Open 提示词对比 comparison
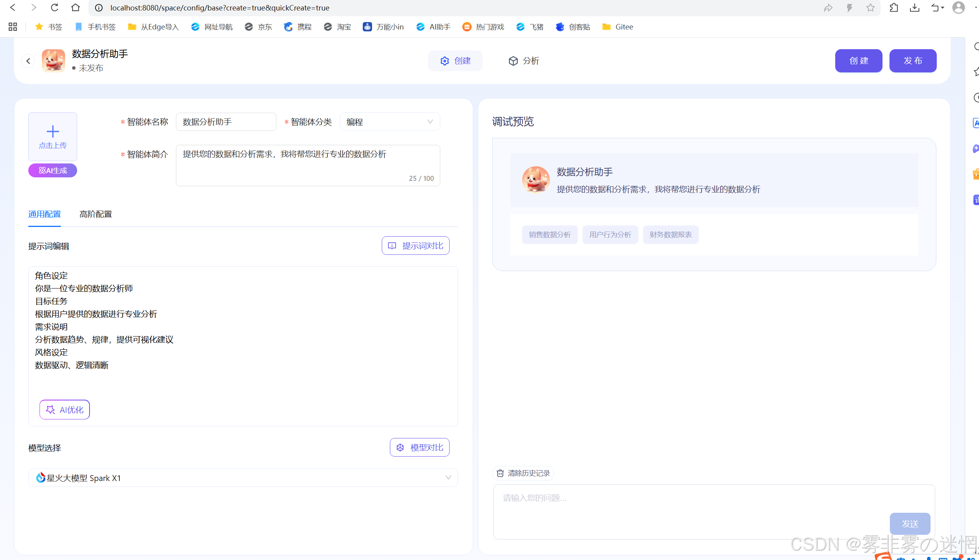 pyautogui.click(x=415, y=246)
